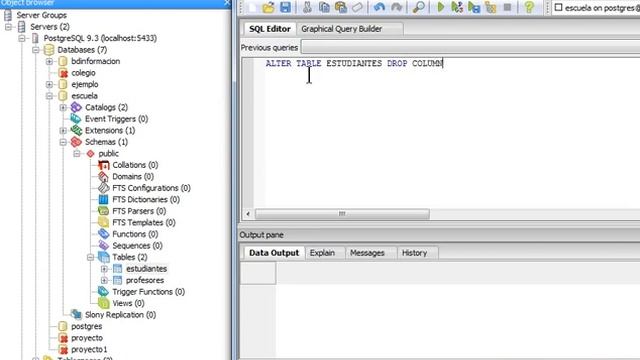640x360 pixels.
Task: Expand the estudiantes table node
Action: click(x=104, y=269)
